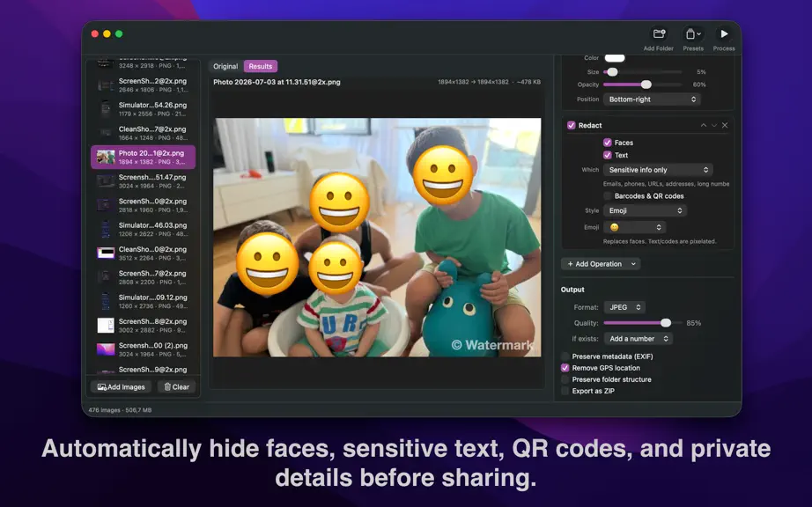The height and width of the screenshot is (507, 812).
Task: Open the Style dropdown showing Emoji
Action: tap(646, 210)
